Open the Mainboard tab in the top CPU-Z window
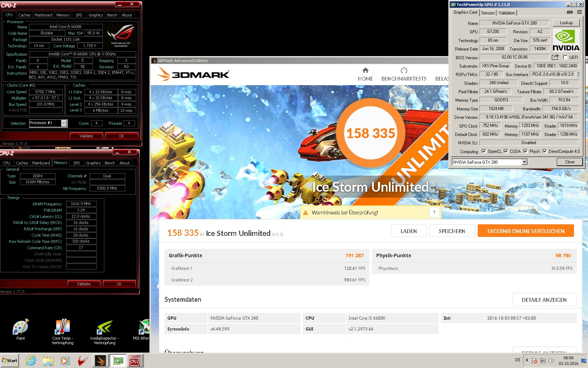The height and width of the screenshot is (368, 588). [43, 15]
